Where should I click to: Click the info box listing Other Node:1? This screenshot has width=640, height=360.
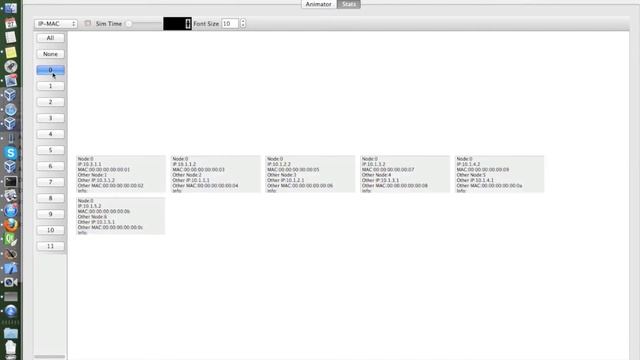[120, 174]
